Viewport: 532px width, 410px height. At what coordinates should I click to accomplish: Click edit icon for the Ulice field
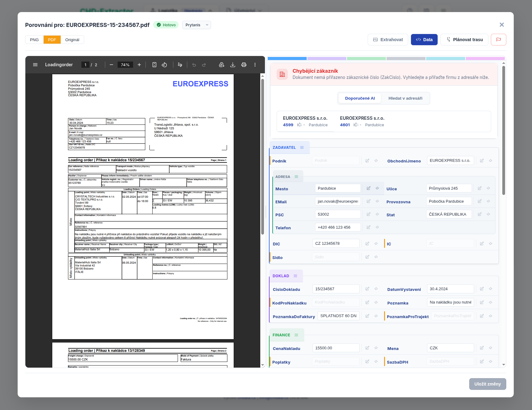(x=480, y=188)
